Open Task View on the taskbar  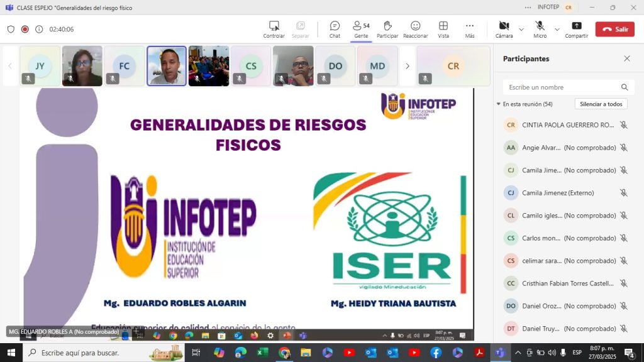pyautogui.click(x=196, y=353)
